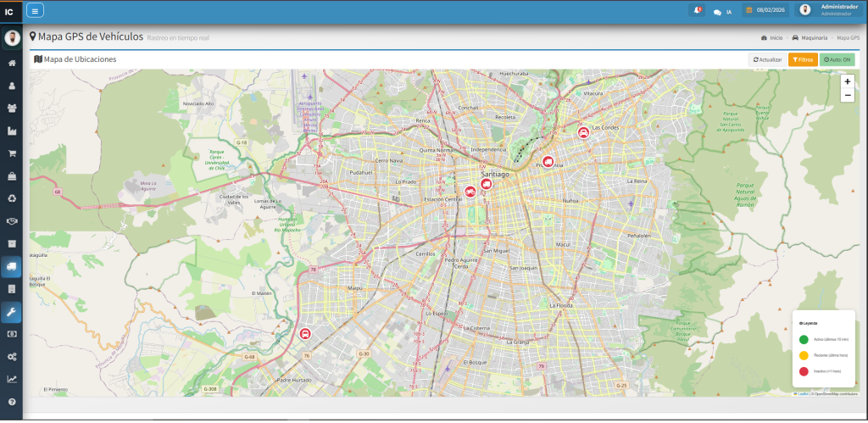Screen dimensions: 868x423
Task: Click the help question mark icon
Action: click(x=12, y=402)
